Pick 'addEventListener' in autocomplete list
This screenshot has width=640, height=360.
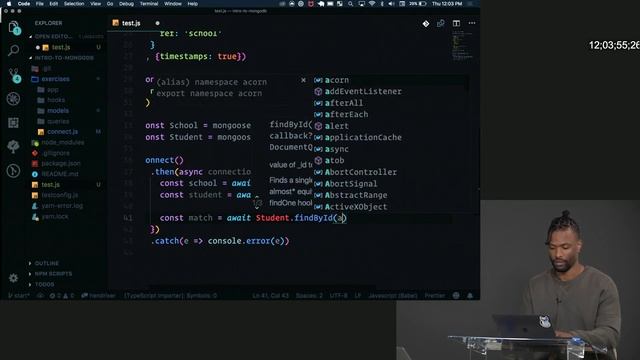coord(391,91)
